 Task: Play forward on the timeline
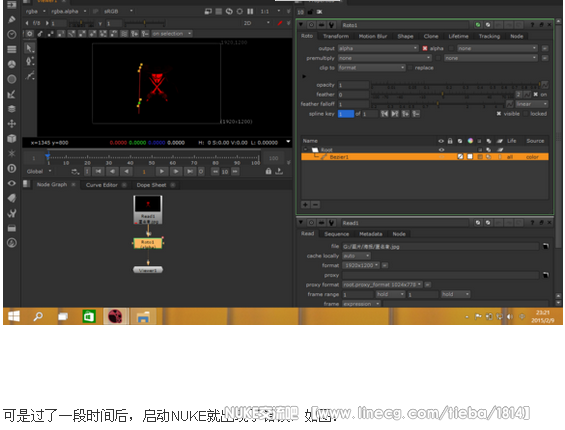162,171
